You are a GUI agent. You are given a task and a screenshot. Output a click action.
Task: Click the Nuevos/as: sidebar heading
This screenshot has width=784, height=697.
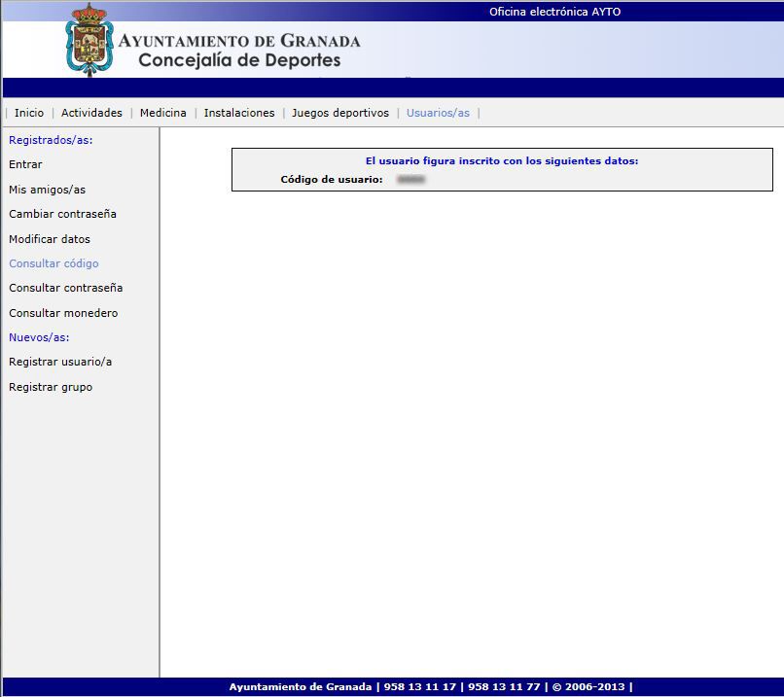click(x=39, y=337)
